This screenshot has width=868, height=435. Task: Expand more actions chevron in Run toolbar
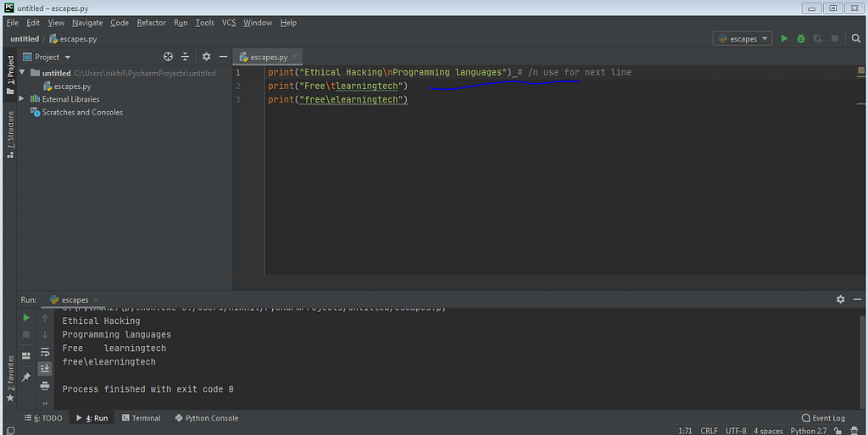[45, 404]
